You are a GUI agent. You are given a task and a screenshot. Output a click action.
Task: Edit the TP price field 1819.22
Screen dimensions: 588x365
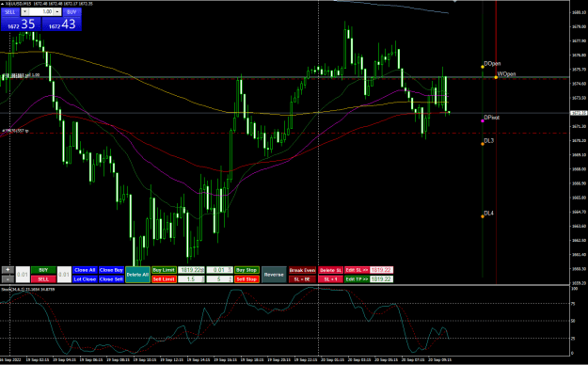(x=381, y=279)
